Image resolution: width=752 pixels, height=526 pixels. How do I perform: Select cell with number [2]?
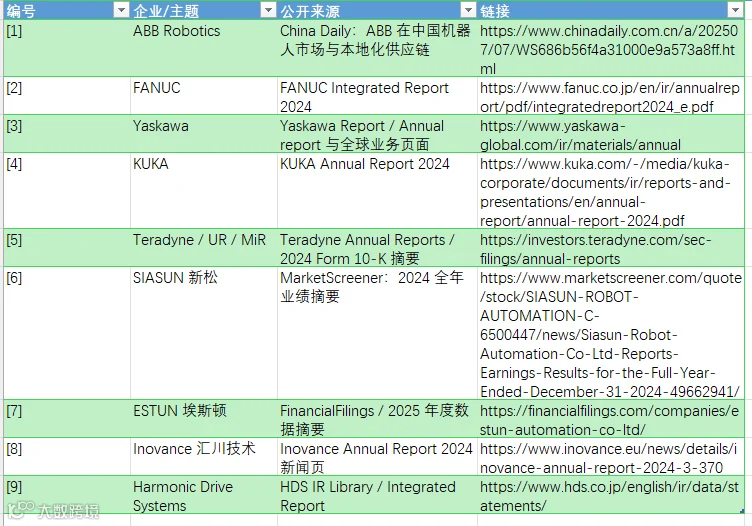[x=67, y=96]
